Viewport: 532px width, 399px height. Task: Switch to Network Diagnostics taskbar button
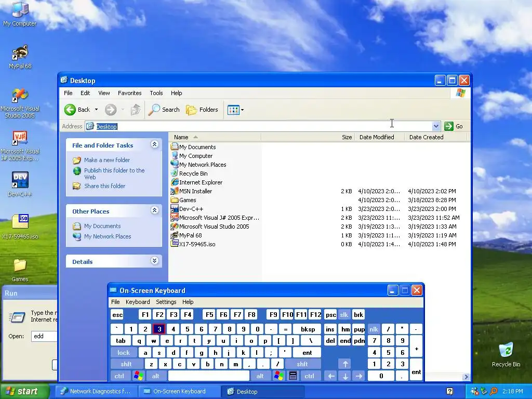(96, 391)
